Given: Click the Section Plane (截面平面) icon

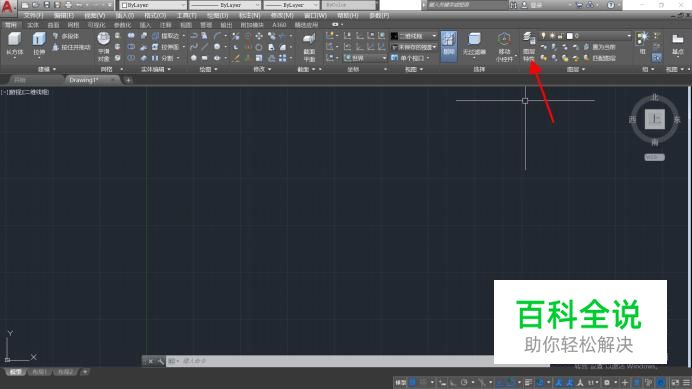Looking at the screenshot, I should click(x=309, y=46).
